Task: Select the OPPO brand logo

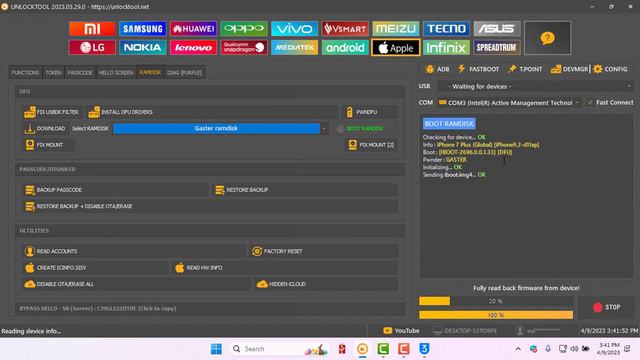Action: (x=244, y=29)
